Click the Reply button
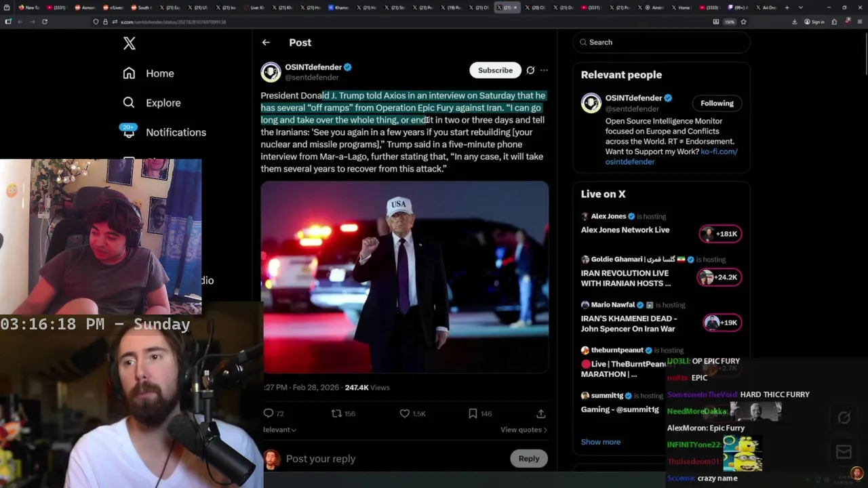Viewport: 868px width, 488px height. (529, 459)
